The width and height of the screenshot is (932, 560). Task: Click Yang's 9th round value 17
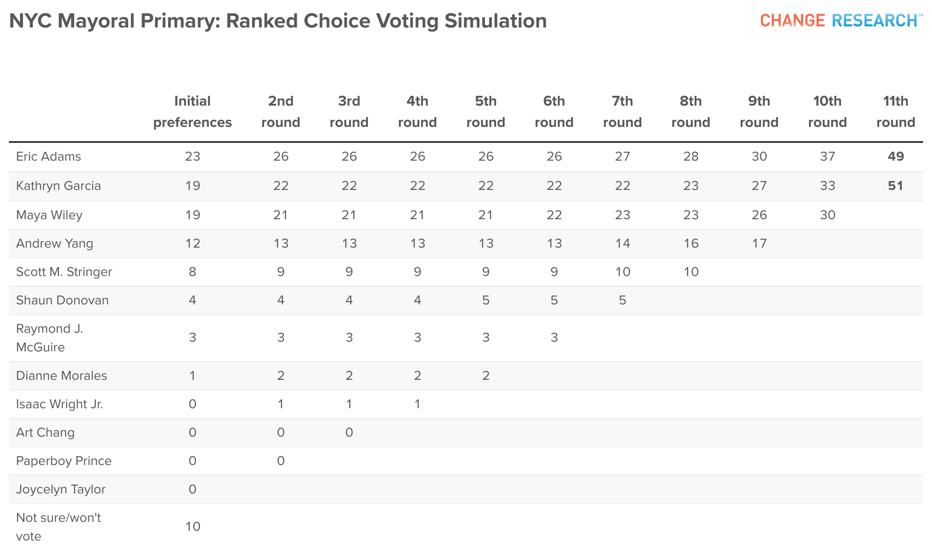(759, 243)
